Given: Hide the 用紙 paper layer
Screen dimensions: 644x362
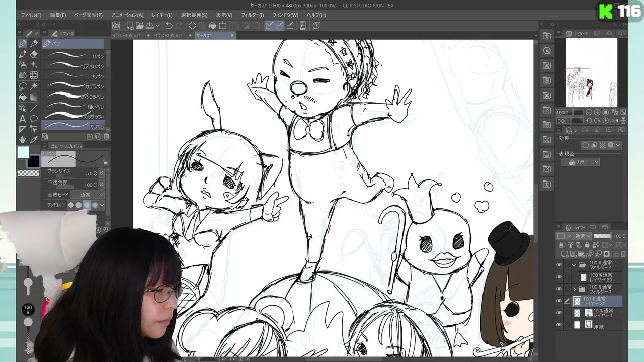Looking at the screenshot, I should click(x=559, y=325).
